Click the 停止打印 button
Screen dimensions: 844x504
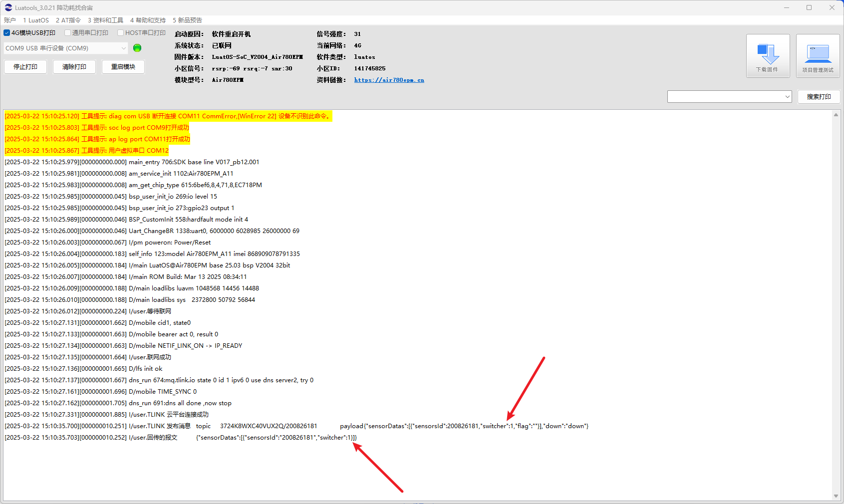(x=25, y=67)
